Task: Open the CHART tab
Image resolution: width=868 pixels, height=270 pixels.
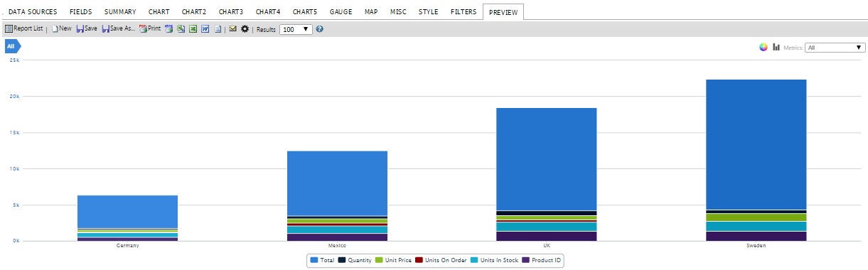Action: tap(159, 12)
